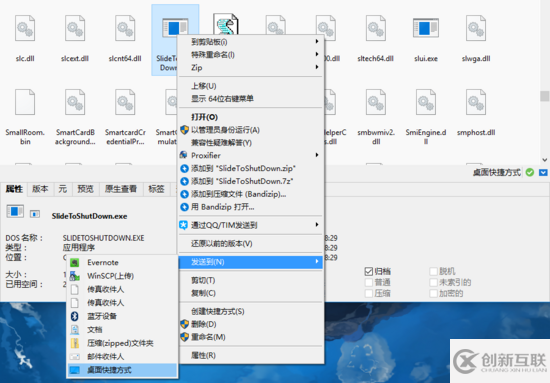The height and width of the screenshot is (383, 550).
Task: Expand the Zip submenu arrow
Action: (317, 67)
